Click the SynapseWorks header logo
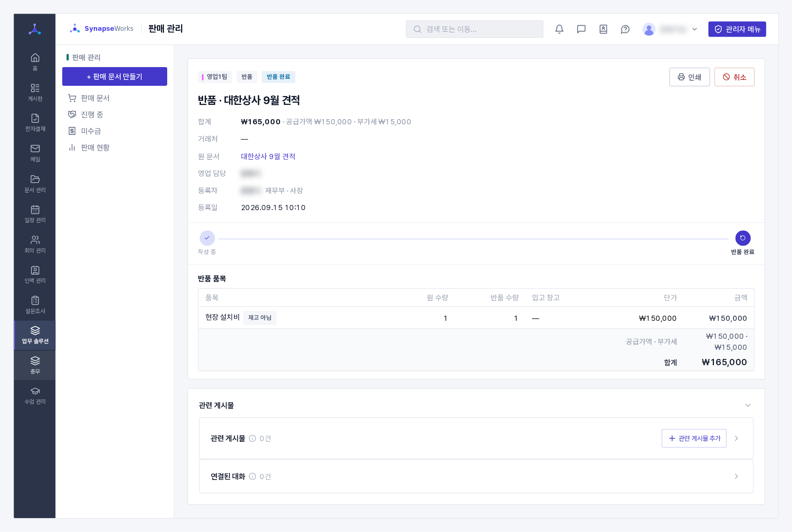Screen dimensions: 792x532 click(102, 29)
